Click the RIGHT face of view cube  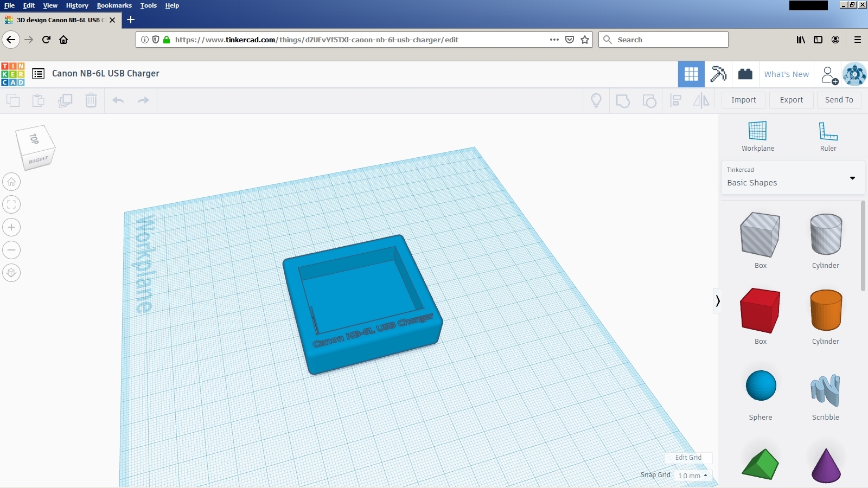[39, 160]
